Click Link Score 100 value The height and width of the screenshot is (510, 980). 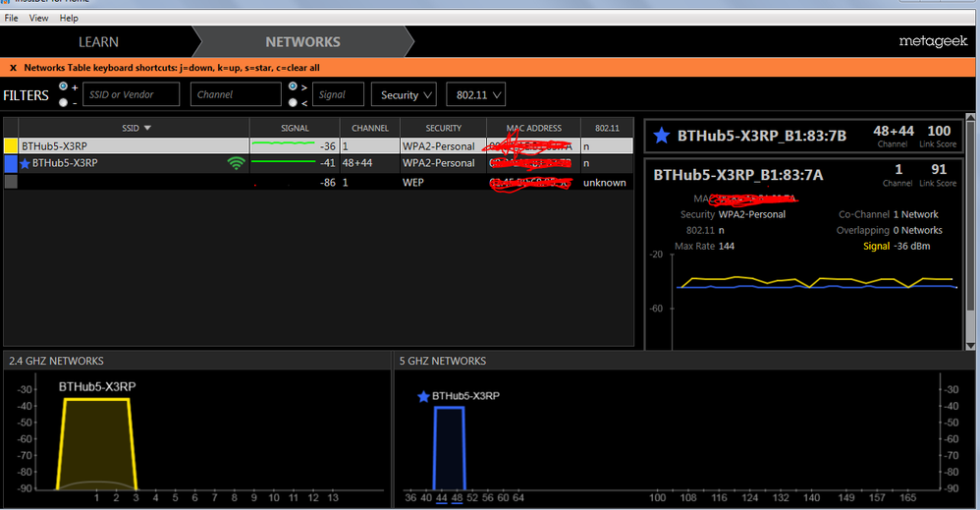coord(939,131)
